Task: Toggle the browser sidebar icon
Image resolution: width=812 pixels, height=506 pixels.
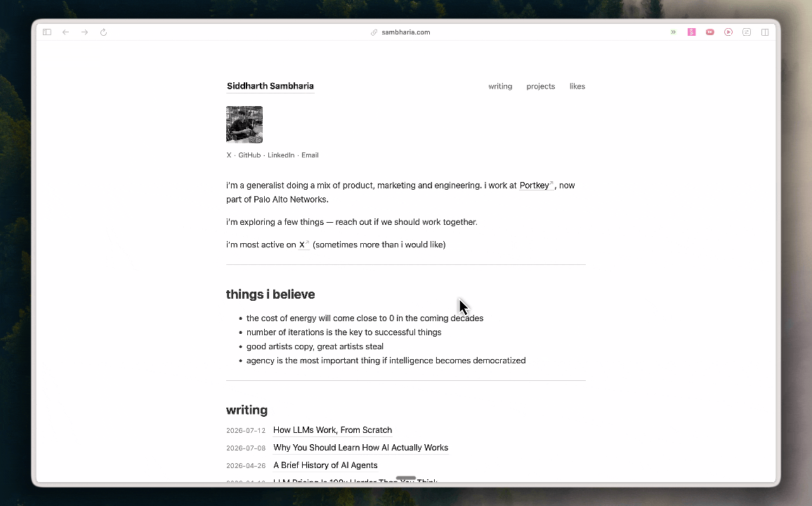Action: [x=47, y=32]
